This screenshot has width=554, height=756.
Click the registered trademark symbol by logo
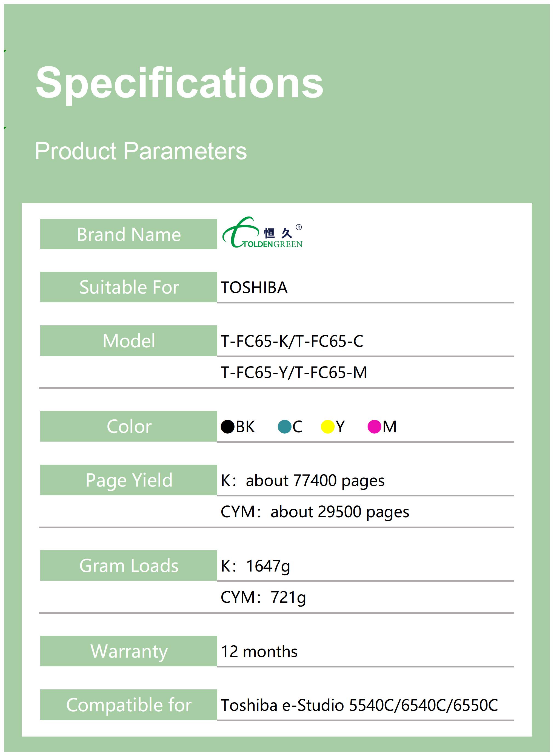(x=298, y=227)
